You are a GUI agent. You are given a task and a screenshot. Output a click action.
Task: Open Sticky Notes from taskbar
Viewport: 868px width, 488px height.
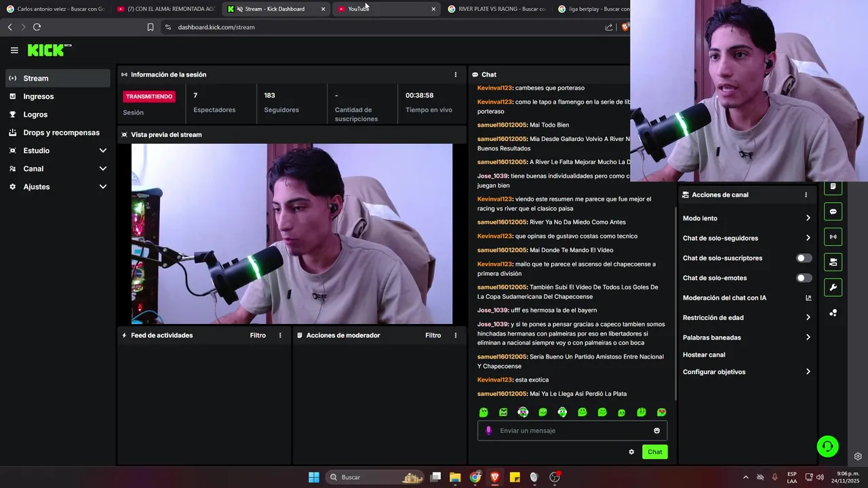click(515, 477)
